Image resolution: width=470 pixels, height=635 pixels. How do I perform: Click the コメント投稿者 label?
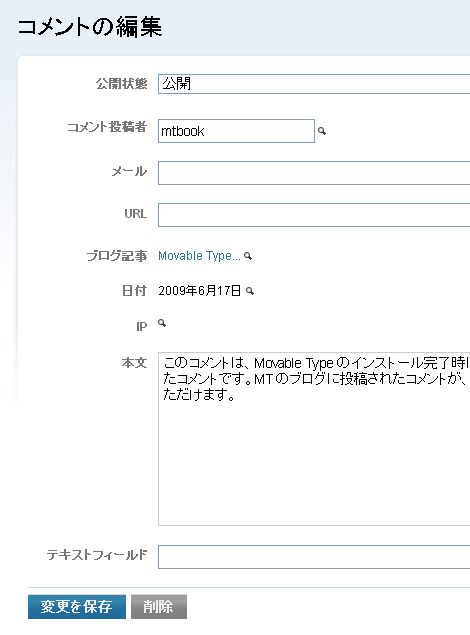coord(107,127)
